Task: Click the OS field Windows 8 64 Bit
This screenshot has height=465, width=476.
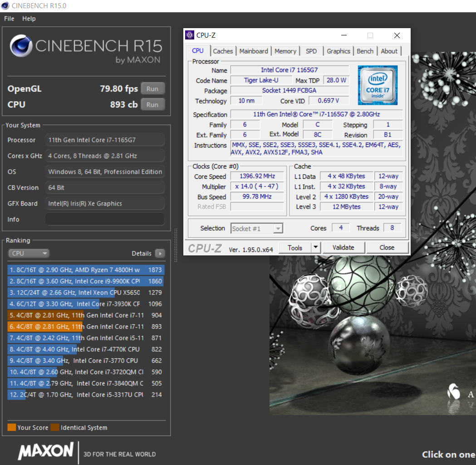Action: [105, 172]
